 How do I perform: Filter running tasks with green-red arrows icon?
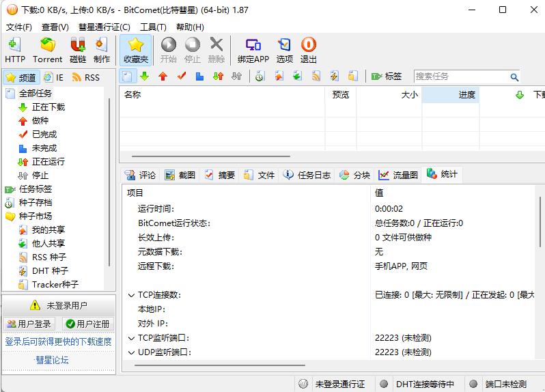pos(219,76)
